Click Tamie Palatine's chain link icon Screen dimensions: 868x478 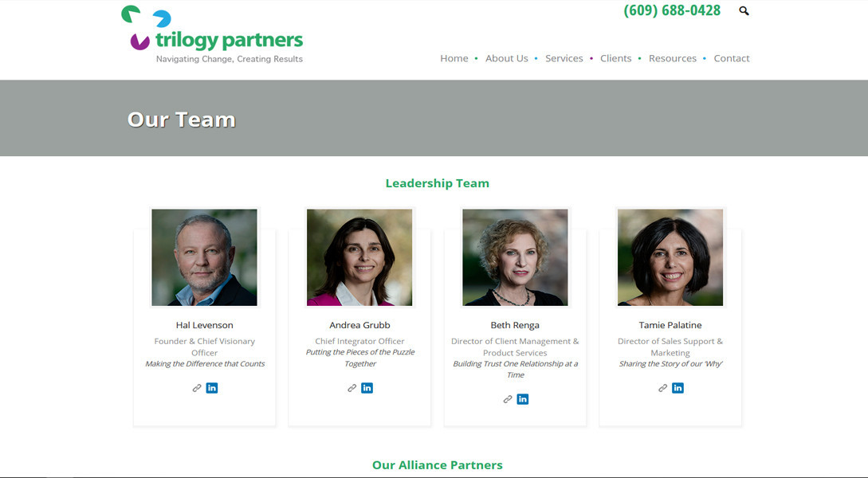point(662,388)
